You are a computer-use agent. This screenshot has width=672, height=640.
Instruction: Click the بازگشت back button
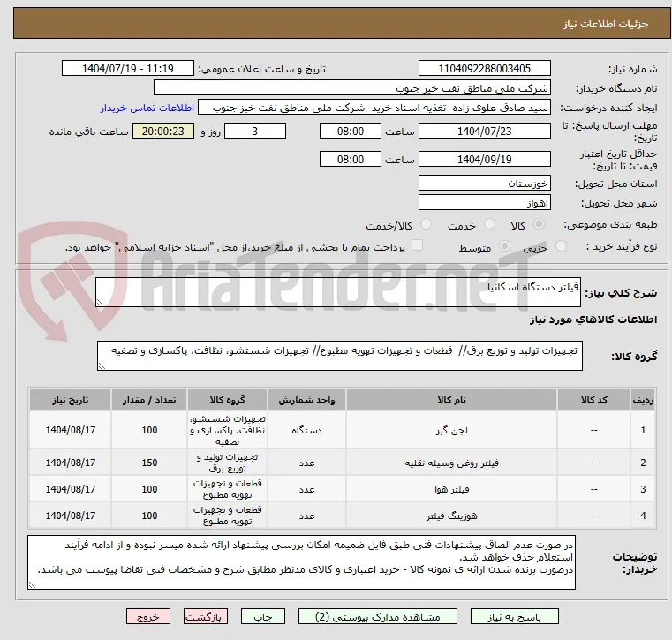tap(206, 616)
